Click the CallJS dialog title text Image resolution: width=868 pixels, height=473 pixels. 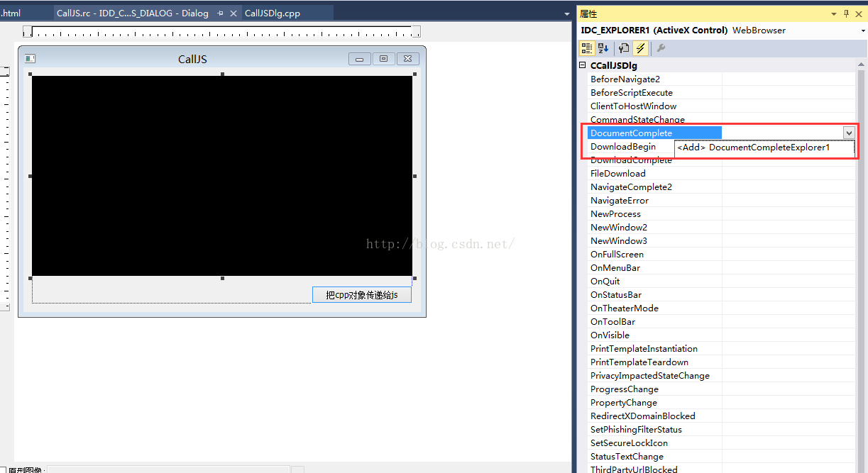192,60
